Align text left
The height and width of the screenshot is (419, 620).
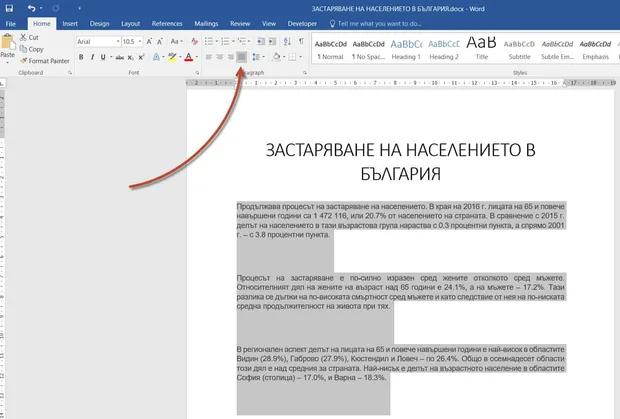coord(208,57)
